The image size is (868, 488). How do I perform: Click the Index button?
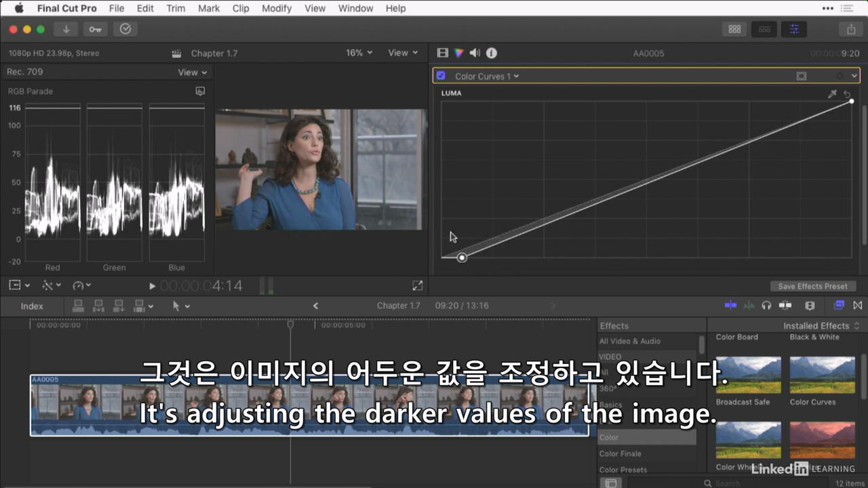click(32, 306)
